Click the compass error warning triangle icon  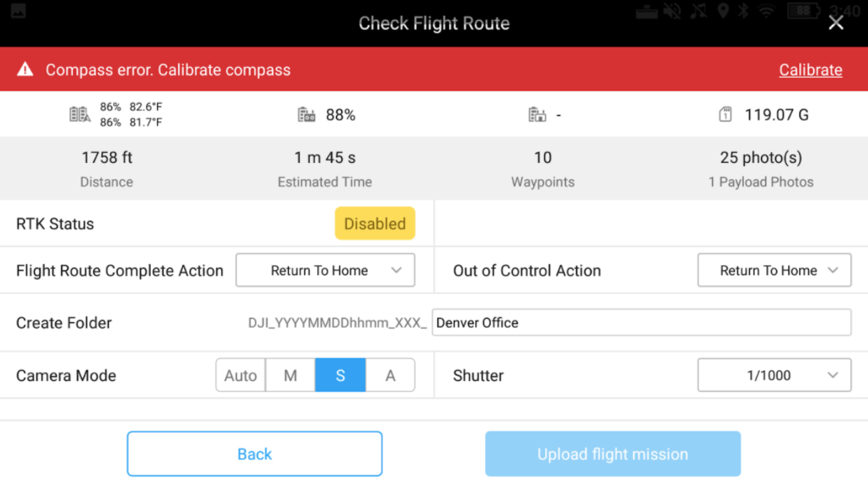[25, 70]
